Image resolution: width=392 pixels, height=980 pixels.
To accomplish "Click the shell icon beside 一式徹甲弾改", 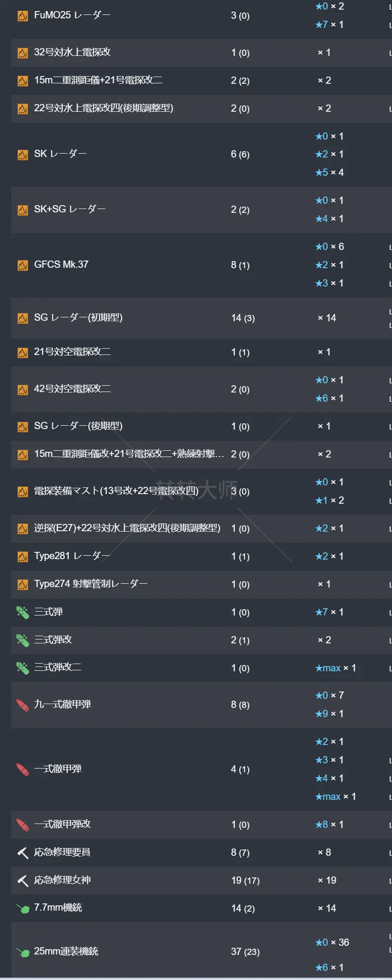I will click(22, 824).
